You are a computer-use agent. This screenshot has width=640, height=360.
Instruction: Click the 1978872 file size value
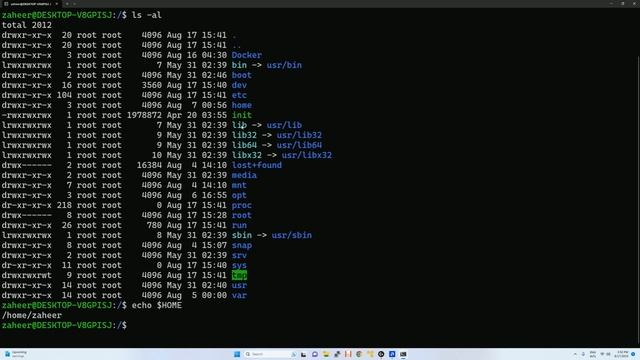pyautogui.click(x=144, y=115)
